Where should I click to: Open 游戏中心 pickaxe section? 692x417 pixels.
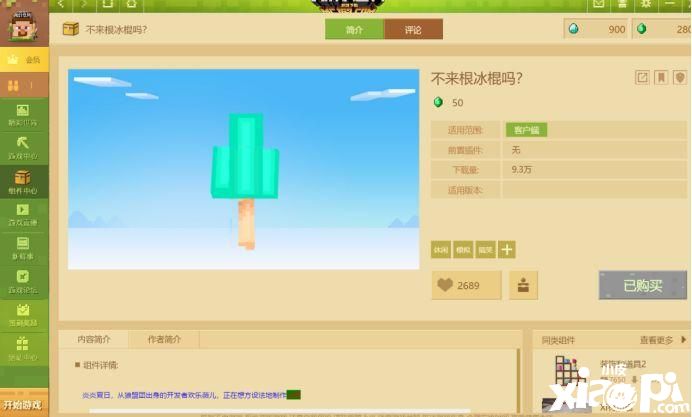tap(24, 148)
